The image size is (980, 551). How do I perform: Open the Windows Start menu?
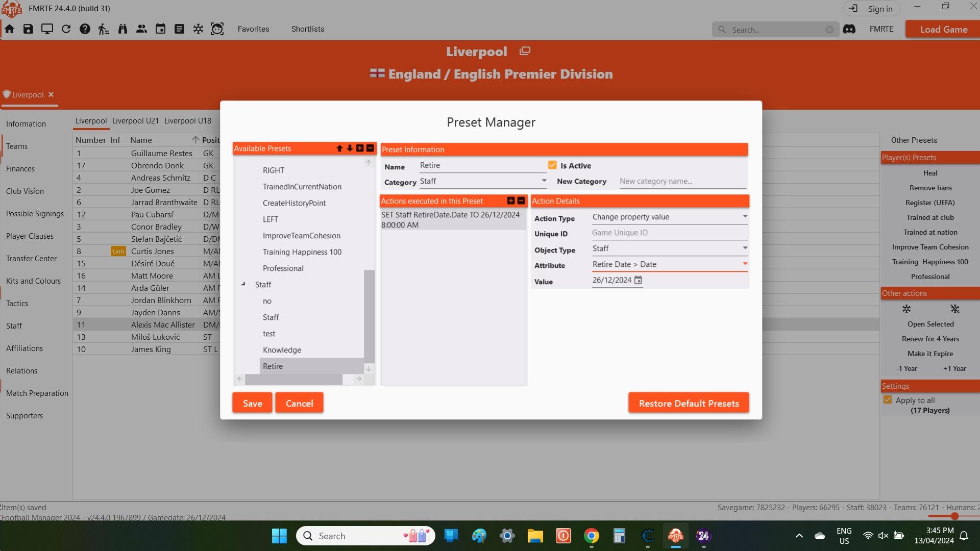click(x=279, y=536)
